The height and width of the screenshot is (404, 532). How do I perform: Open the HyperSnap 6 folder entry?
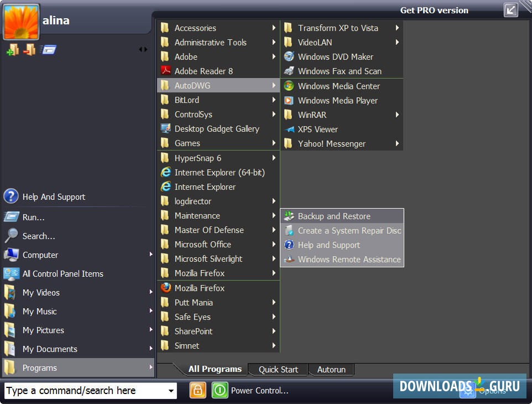pos(218,158)
